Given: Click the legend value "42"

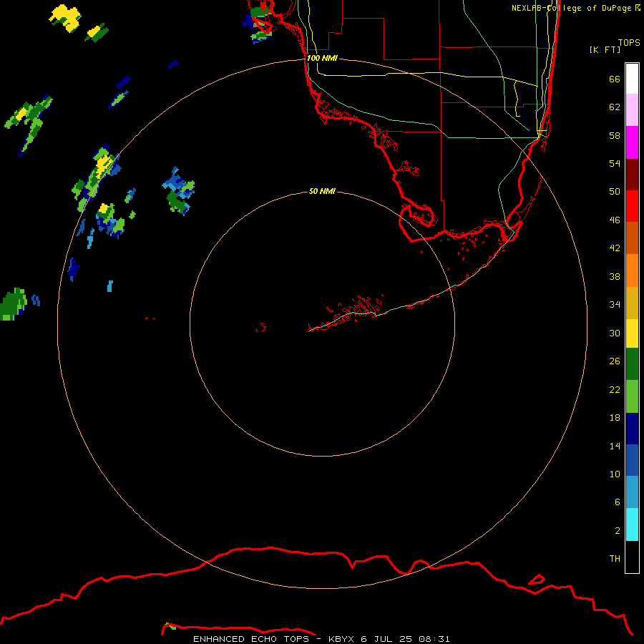Looking at the screenshot, I should click(615, 248).
